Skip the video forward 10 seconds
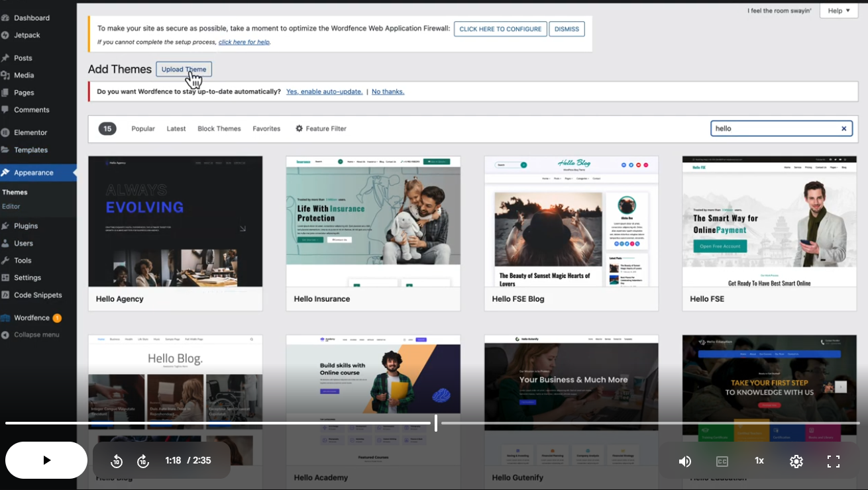Viewport: 868px width, 490px height. point(143,461)
